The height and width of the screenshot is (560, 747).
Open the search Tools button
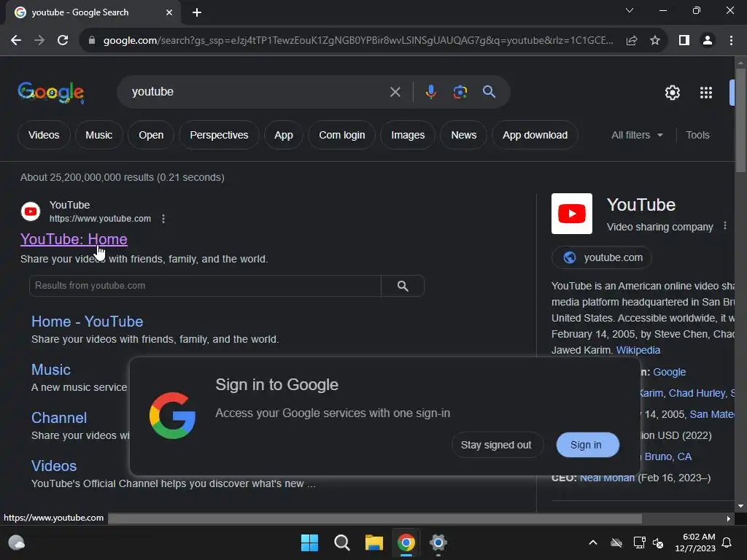tap(697, 135)
